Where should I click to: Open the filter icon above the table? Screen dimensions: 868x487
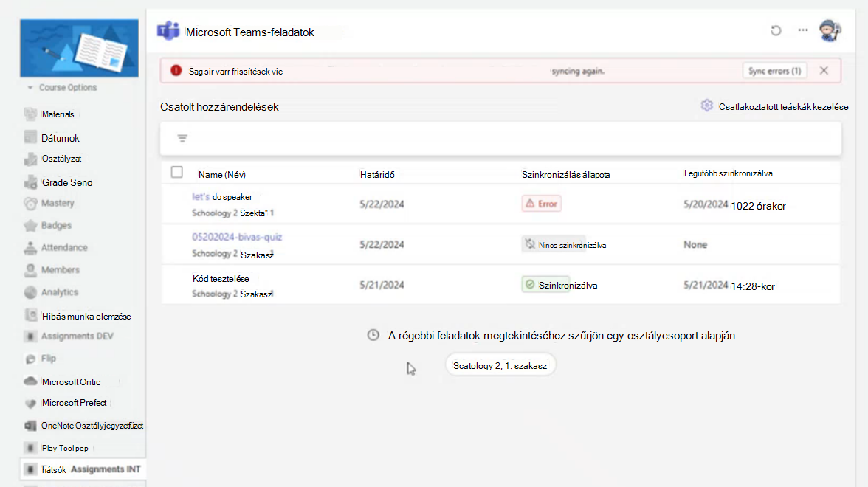coord(182,139)
